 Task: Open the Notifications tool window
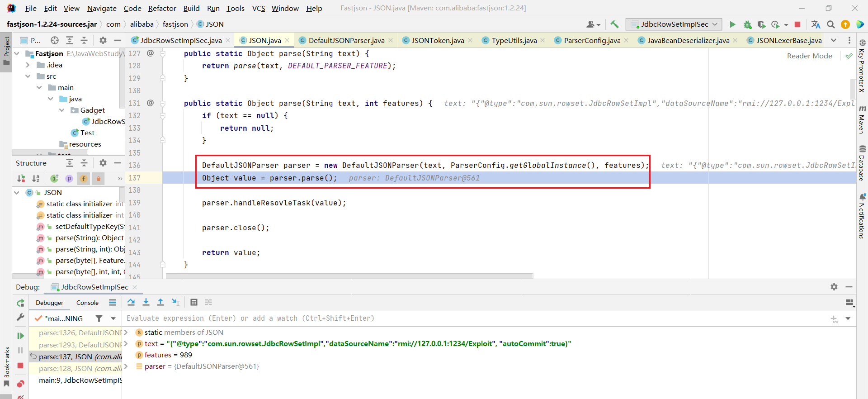[x=862, y=216]
